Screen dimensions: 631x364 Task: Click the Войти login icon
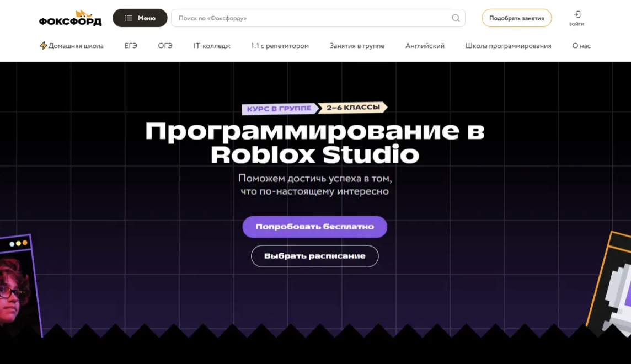coord(577,18)
